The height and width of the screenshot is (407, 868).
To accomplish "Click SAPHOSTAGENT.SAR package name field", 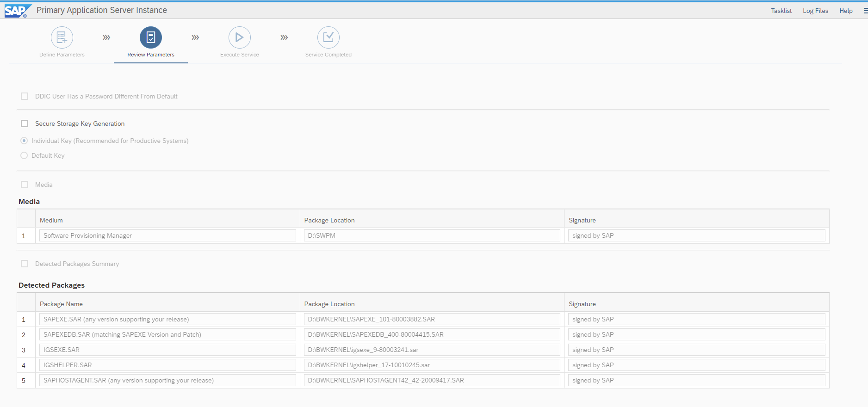I will click(x=167, y=380).
